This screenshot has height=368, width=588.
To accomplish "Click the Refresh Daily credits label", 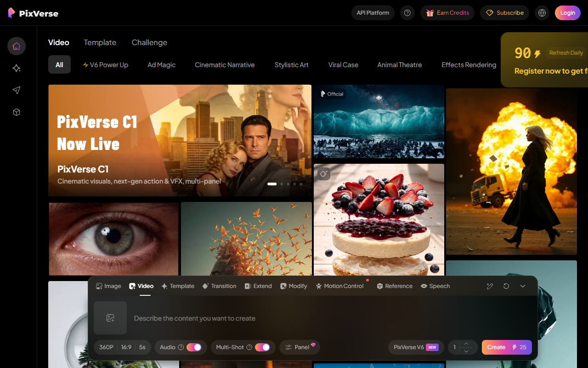I will (x=566, y=53).
